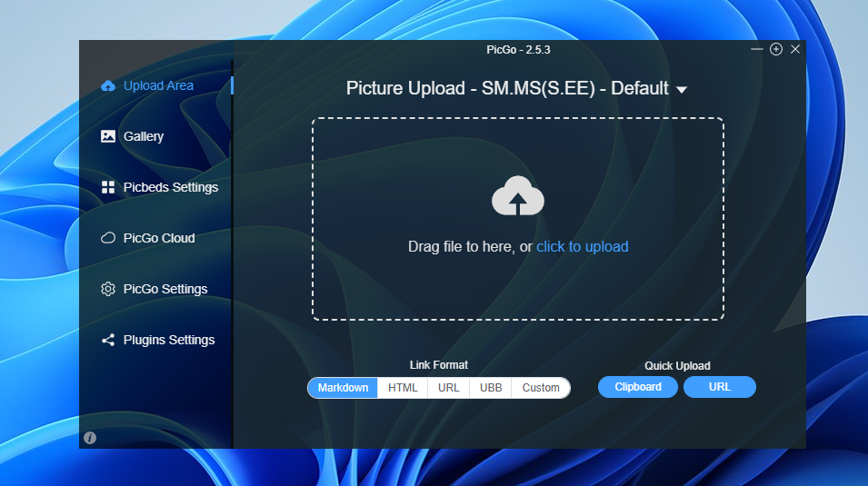Open the info icon at sidebar bottom
The height and width of the screenshot is (486, 868).
click(90, 438)
